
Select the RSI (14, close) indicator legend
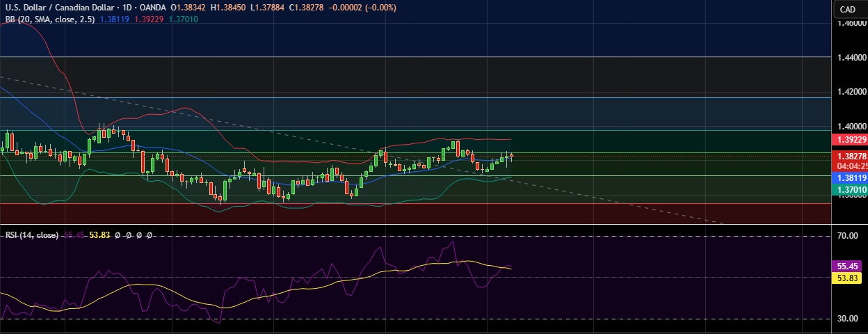32,235
